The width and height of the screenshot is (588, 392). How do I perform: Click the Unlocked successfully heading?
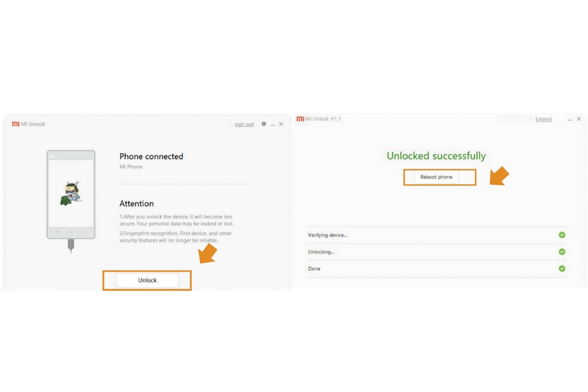(x=436, y=156)
